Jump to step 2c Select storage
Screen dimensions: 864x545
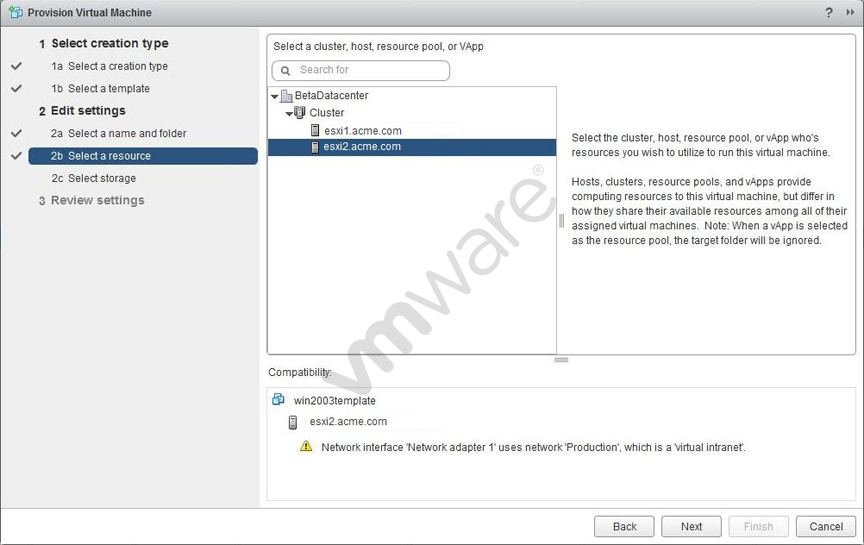pyautogui.click(x=93, y=178)
